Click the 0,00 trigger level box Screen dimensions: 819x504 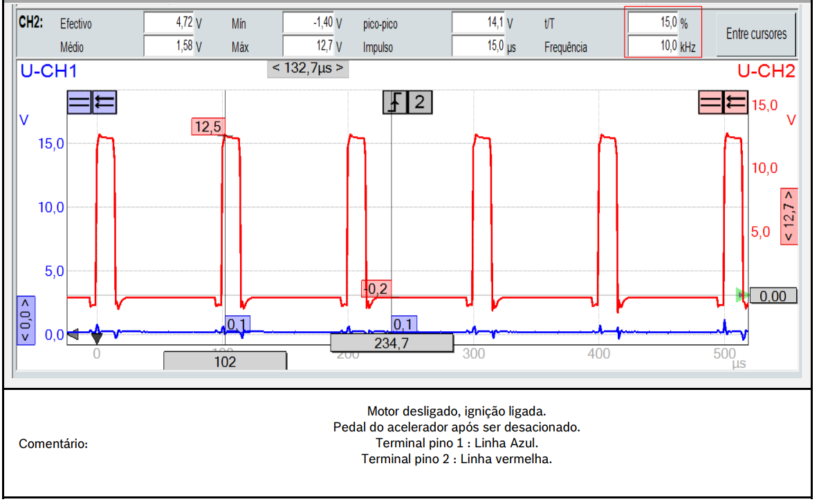tap(773, 296)
